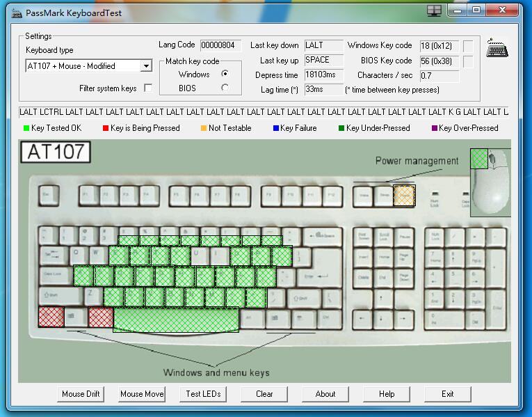Viewport: 532px width, 417px height.
Task: Click the typewriter keyboard icon beside Settings
Action: pyautogui.click(x=497, y=48)
